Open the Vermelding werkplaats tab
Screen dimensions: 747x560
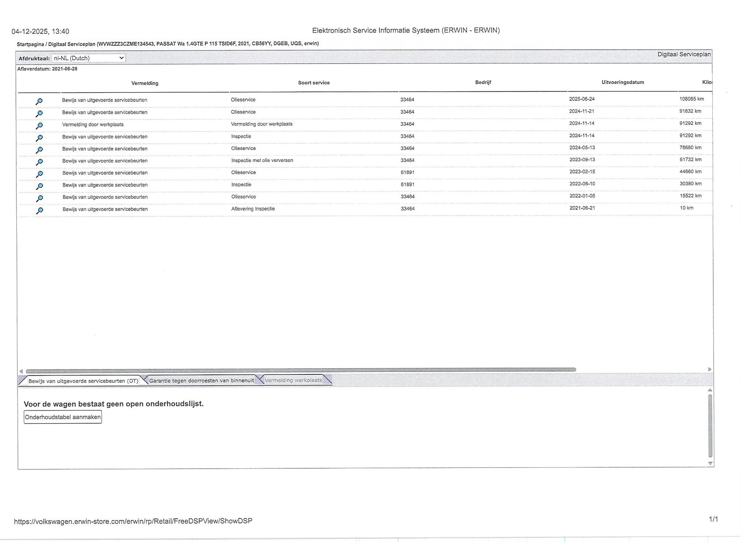293,380
